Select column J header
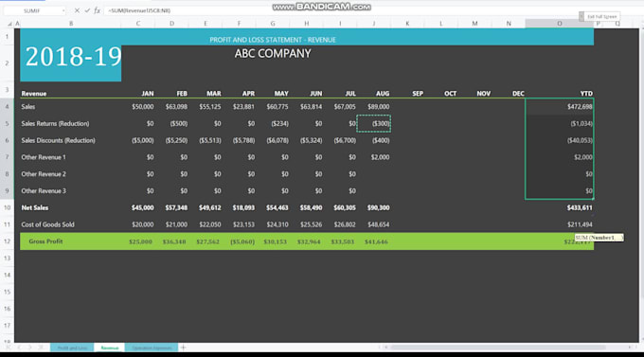 pos(374,24)
